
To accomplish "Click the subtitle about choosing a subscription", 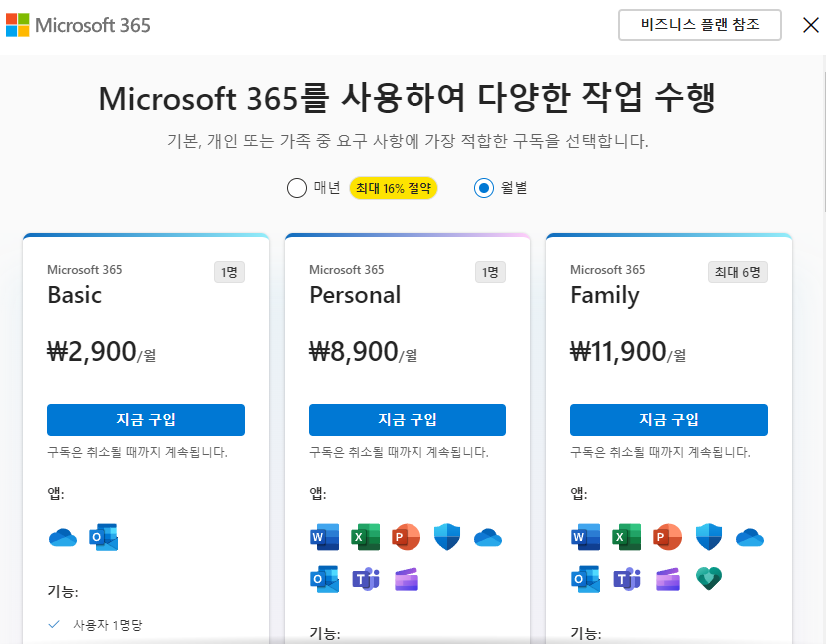I will tap(408, 141).
